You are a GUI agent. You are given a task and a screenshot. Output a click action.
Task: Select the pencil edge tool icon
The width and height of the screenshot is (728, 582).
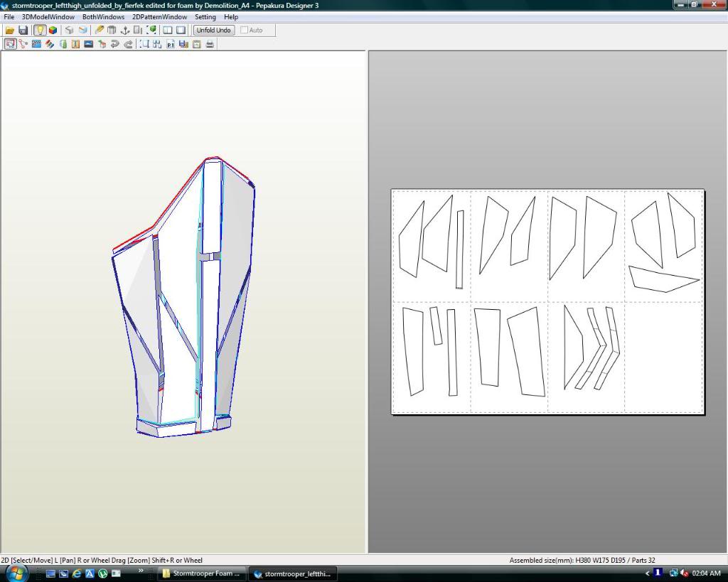(99, 30)
